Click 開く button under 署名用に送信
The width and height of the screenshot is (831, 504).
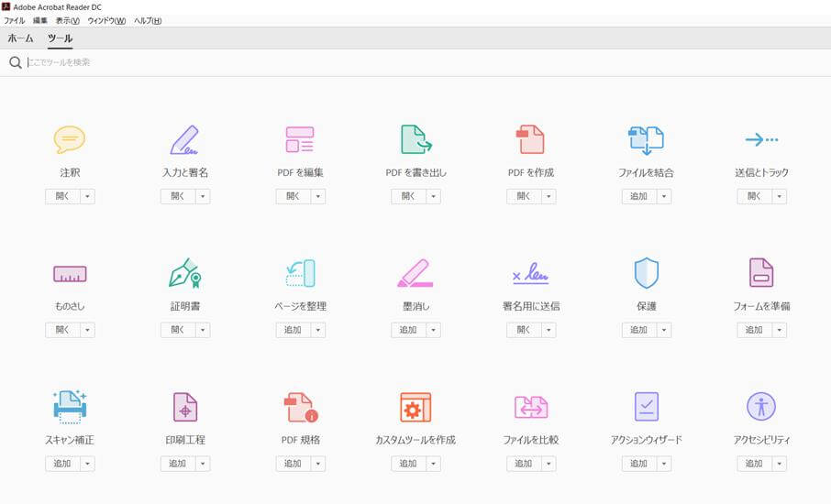coord(524,330)
